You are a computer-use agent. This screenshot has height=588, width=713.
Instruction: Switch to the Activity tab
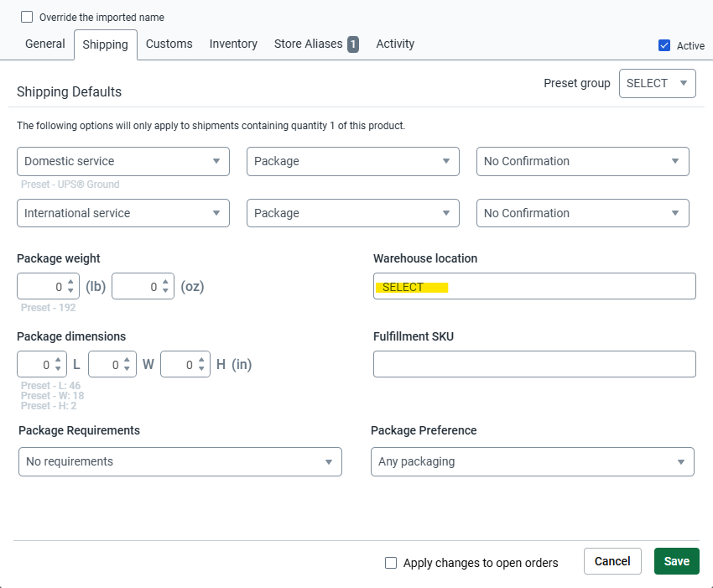coord(395,44)
